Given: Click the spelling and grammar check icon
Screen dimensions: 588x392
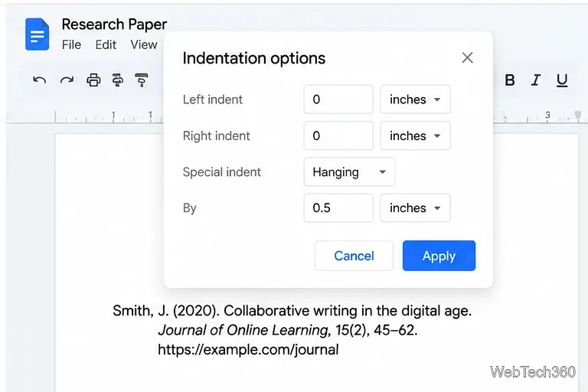Looking at the screenshot, I should (x=118, y=80).
